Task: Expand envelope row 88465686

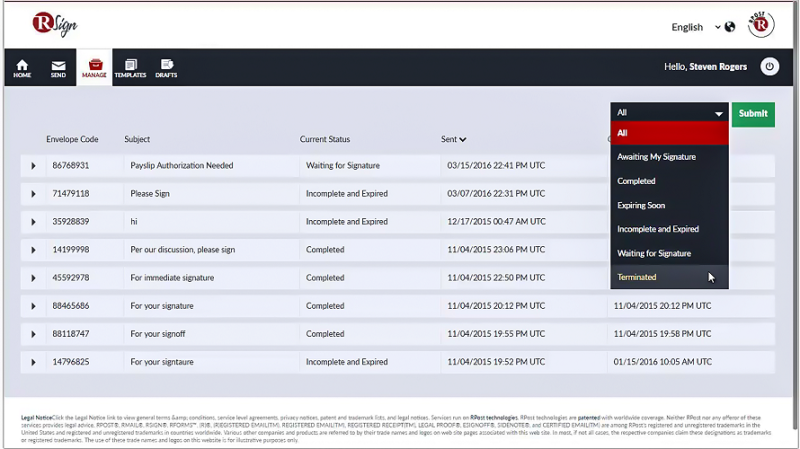Action: coord(33,306)
